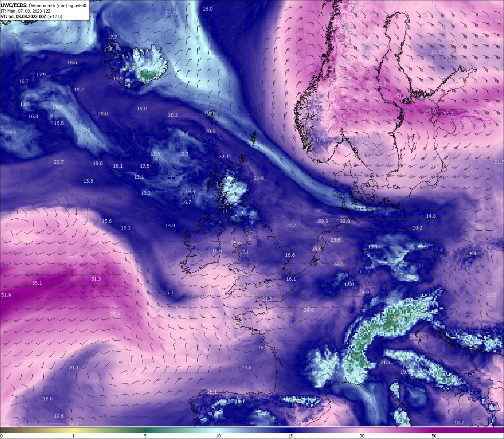Click the color scale label 0

click(x=1, y=436)
